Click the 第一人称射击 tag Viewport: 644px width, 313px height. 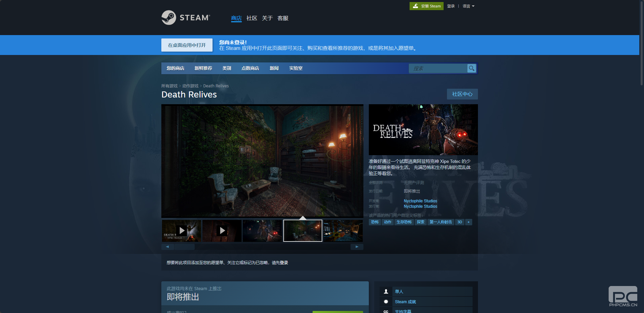(x=441, y=222)
